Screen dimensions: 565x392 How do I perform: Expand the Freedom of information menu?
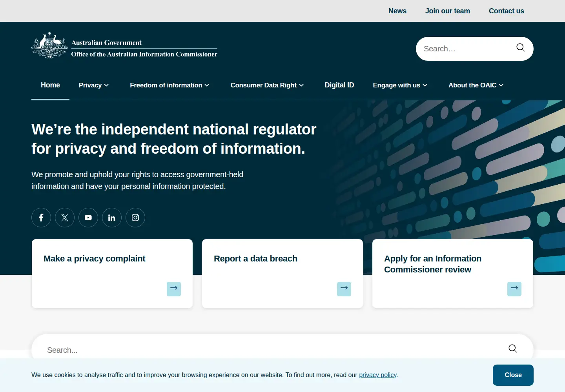[x=169, y=85]
